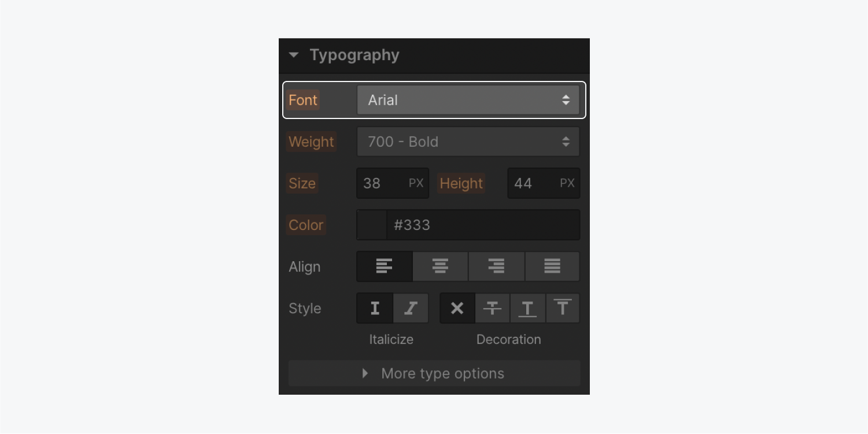Viewport: 868px width, 434px height.
Task: Click the Weight property label
Action: [311, 142]
